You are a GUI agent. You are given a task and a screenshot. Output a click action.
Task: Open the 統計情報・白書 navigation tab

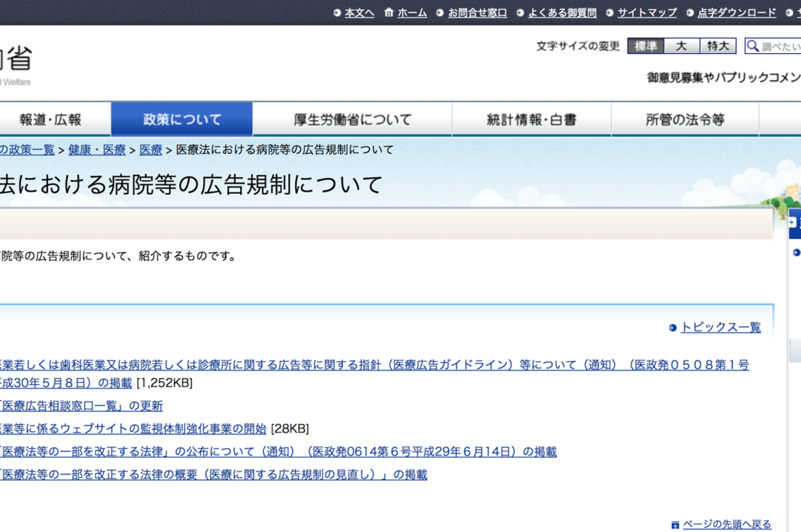point(531,119)
